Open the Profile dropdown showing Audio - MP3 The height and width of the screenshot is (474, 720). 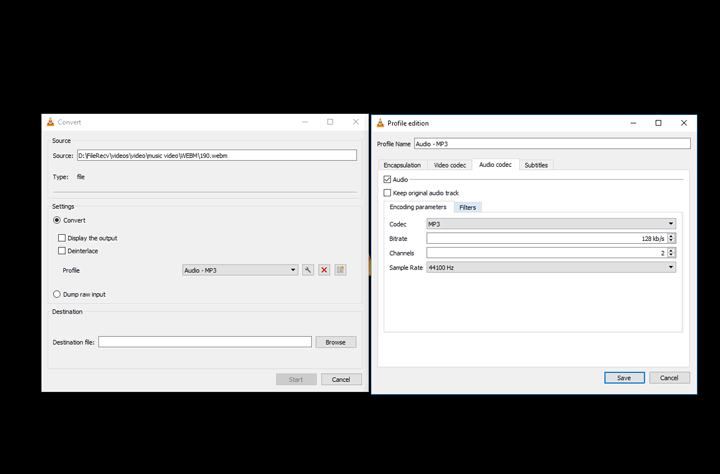tap(240, 270)
